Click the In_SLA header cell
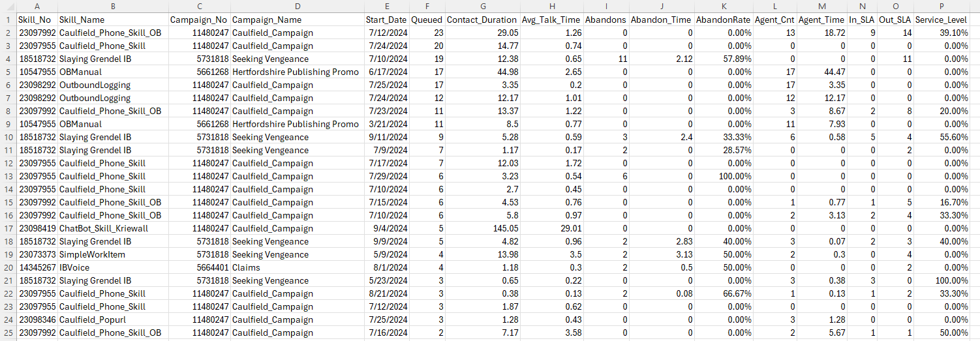This screenshot has height=341, width=980. click(x=863, y=20)
